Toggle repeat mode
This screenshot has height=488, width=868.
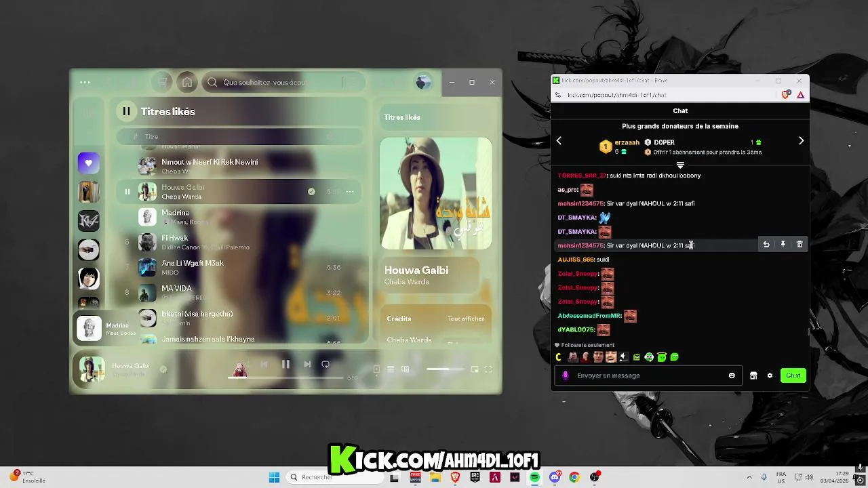[325, 365]
